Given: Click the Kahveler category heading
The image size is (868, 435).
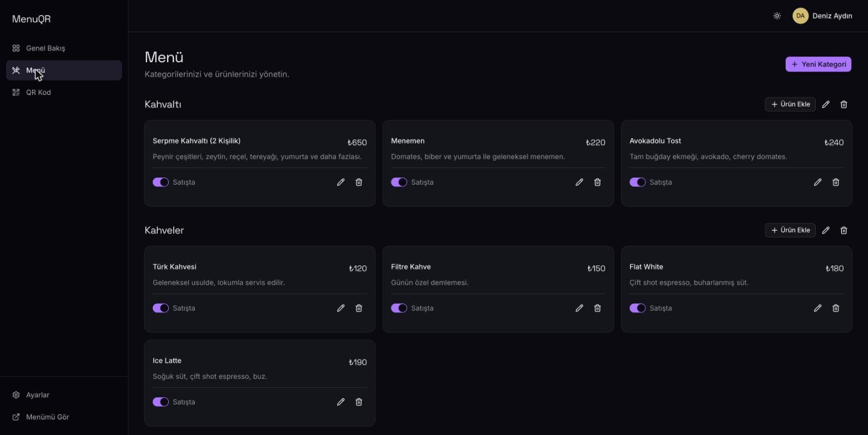Looking at the screenshot, I should point(164,230).
